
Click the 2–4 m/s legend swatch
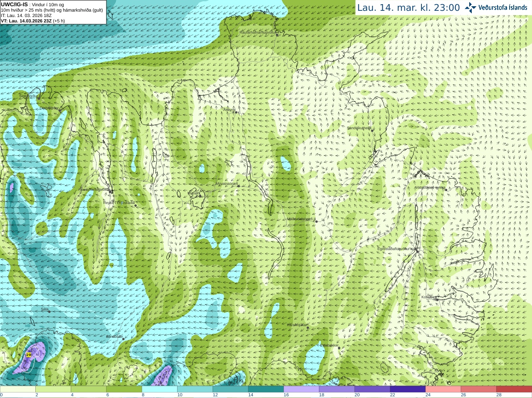click(x=53, y=389)
